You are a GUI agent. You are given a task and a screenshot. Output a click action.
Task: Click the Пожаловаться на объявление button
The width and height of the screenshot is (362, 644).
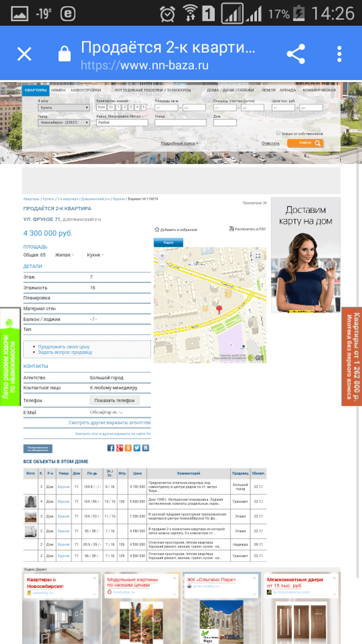tap(38, 448)
